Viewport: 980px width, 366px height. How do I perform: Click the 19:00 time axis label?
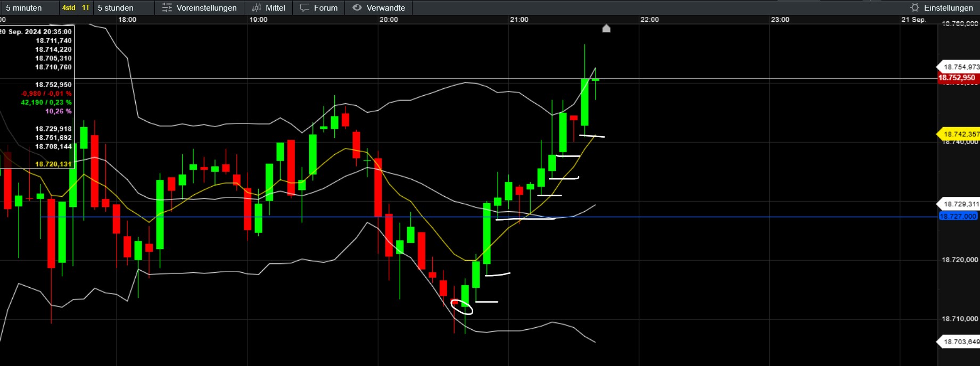[x=258, y=20]
